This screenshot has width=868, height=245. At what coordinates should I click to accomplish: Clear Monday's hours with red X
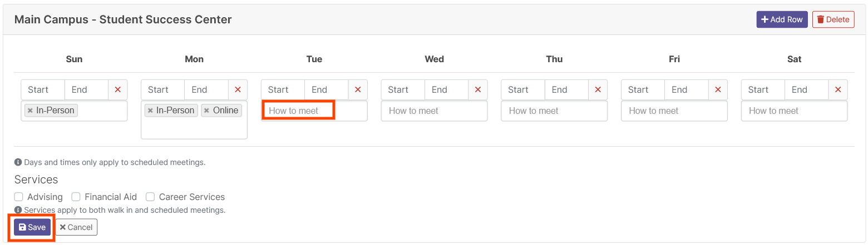[238, 89]
